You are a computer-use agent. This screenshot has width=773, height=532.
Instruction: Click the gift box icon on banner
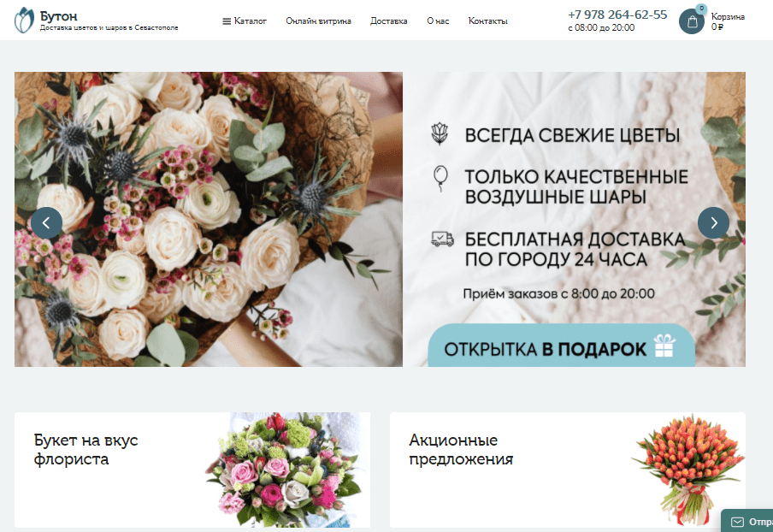point(664,347)
